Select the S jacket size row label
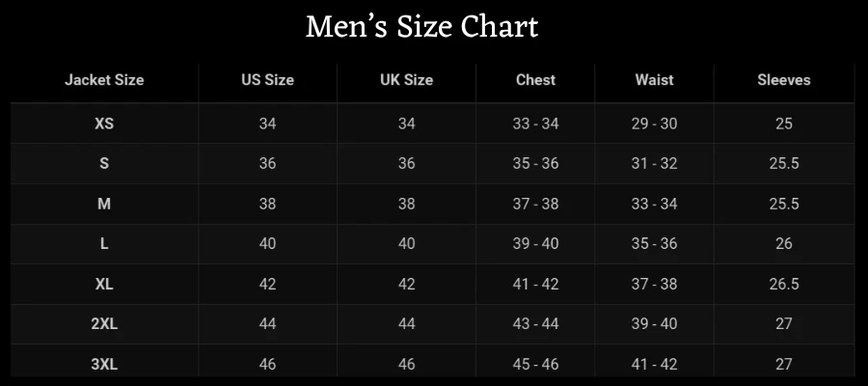The height and width of the screenshot is (386, 868). 104,164
